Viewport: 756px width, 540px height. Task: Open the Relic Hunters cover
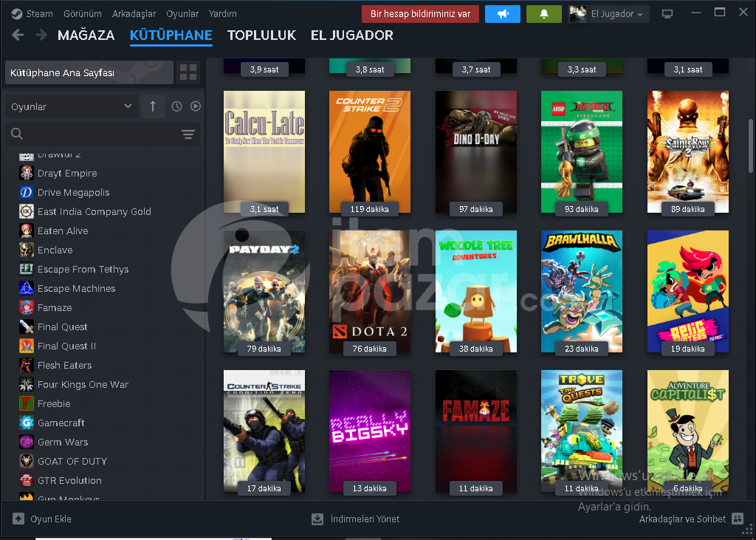click(688, 292)
